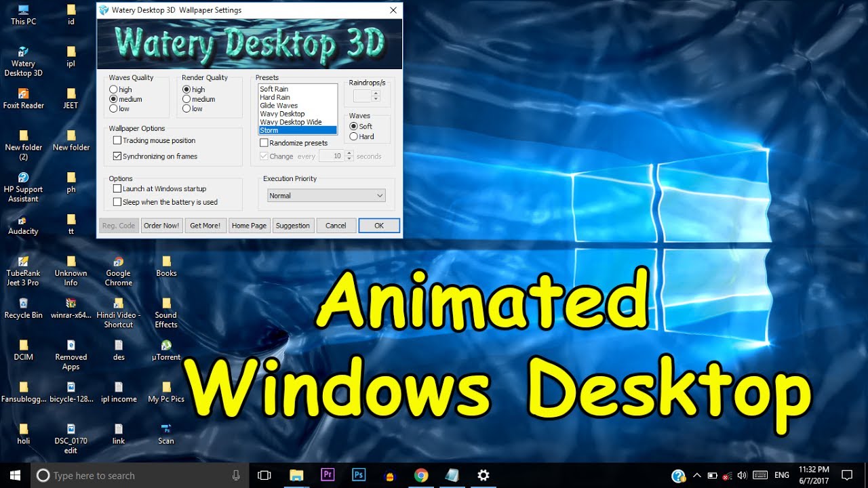The height and width of the screenshot is (488, 868).
Task: Select the New folder (2) icon
Action: point(23,145)
